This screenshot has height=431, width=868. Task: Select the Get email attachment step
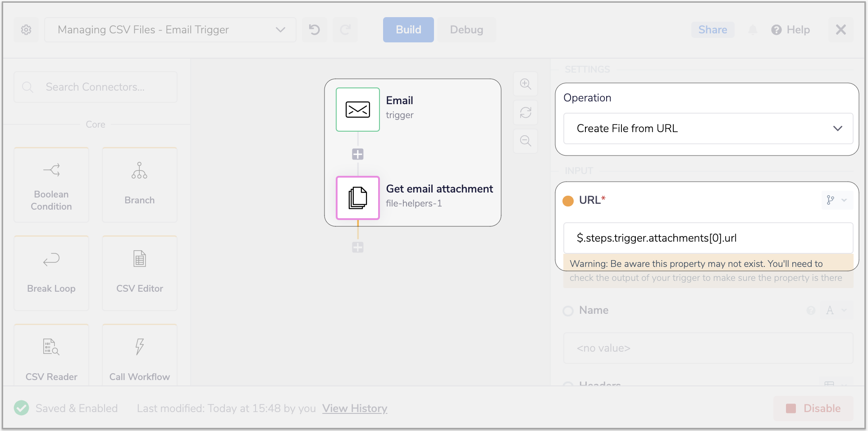pos(357,198)
